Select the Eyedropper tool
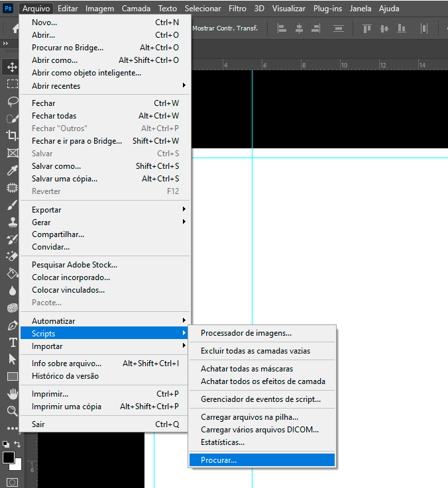448x488 pixels. pos(12,170)
